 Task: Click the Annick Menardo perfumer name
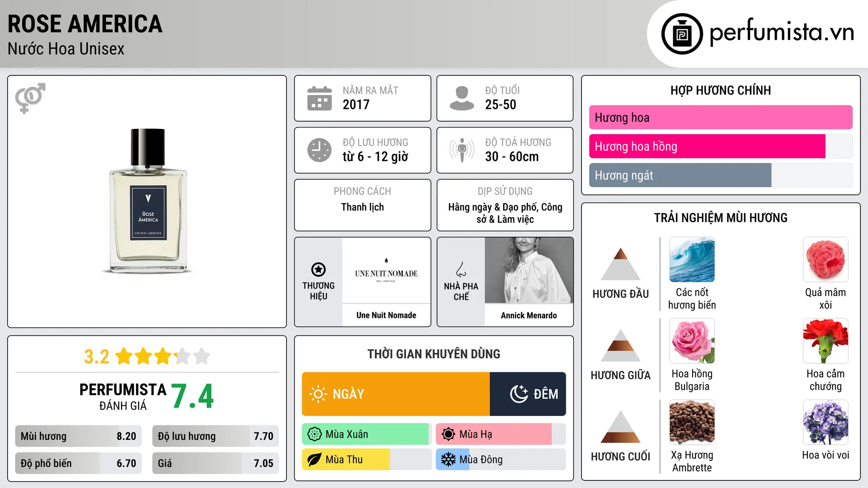(529, 315)
